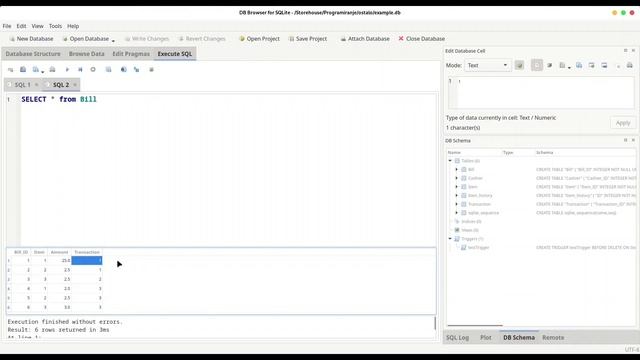Click the Apply button in Edit Database Cell

pos(623,123)
